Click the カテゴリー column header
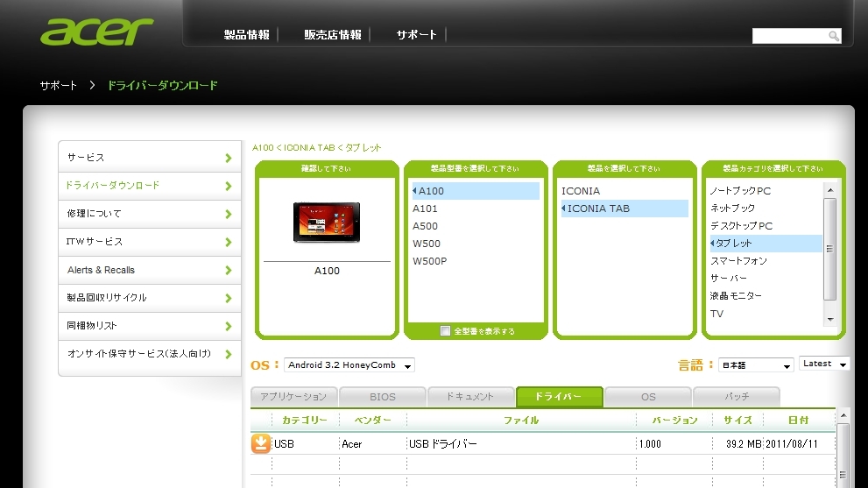This screenshot has height=488, width=868. click(x=305, y=421)
